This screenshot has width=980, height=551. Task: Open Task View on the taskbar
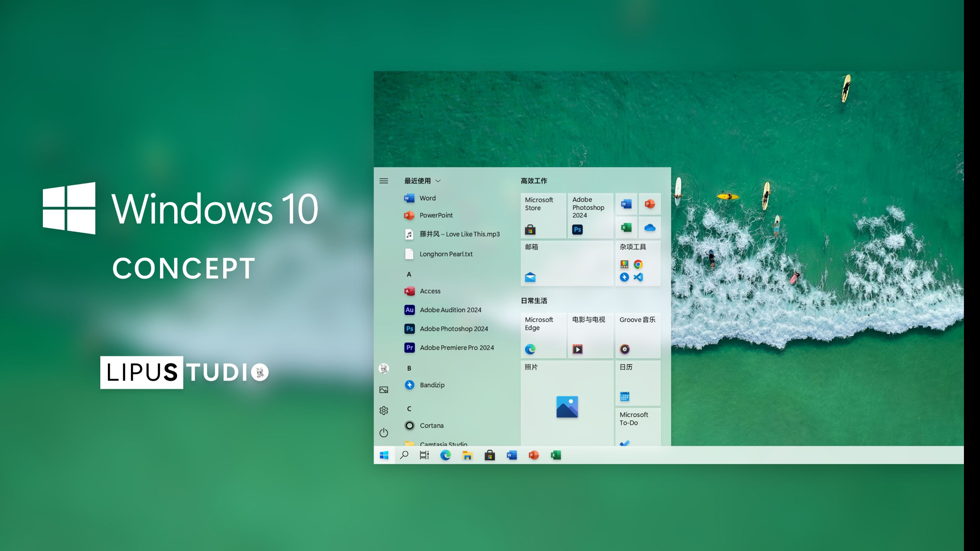point(424,455)
